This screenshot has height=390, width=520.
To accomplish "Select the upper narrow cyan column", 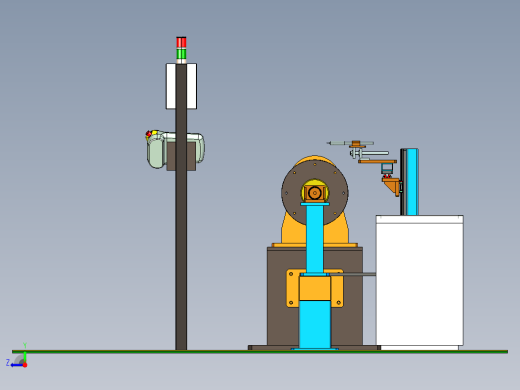I will [x=315, y=238].
